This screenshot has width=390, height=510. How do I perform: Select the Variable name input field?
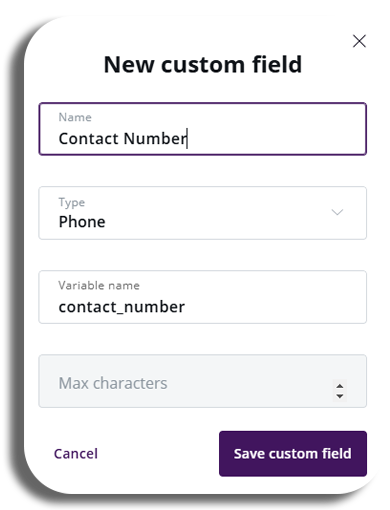pyautogui.click(x=203, y=297)
